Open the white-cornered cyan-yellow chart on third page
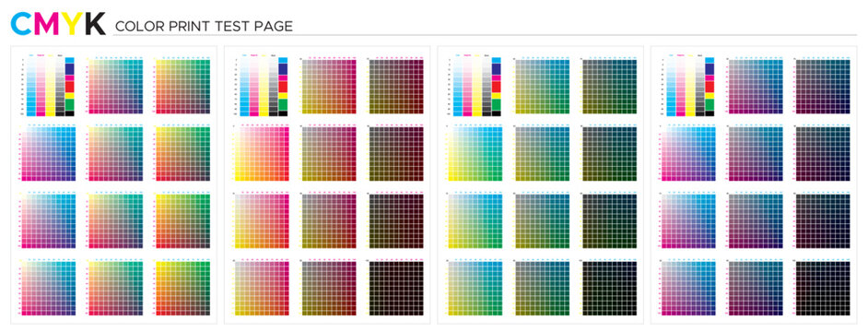Viewport: 868px width, 332px height. click(475, 154)
